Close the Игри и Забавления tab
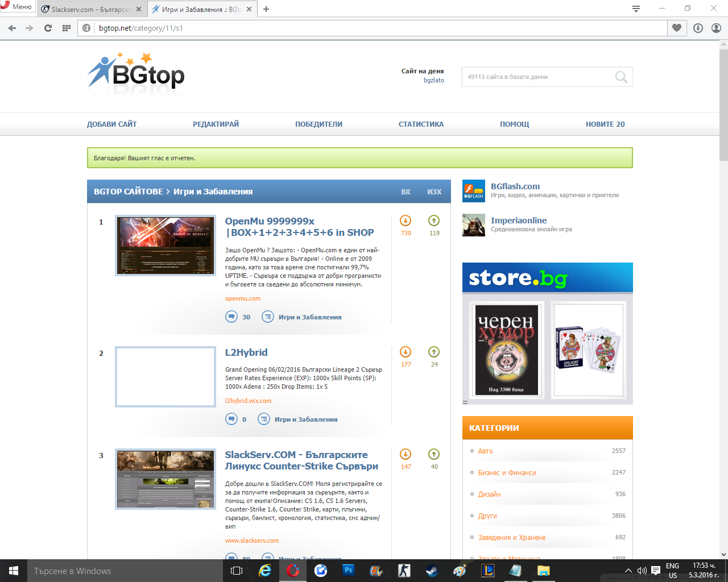Image resolution: width=728 pixels, height=582 pixels. (249, 9)
